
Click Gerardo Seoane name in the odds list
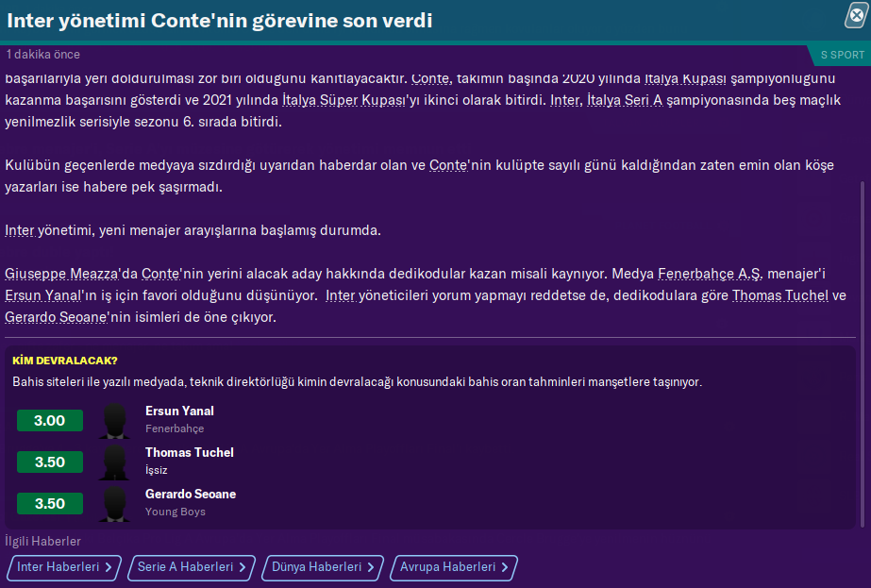click(x=191, y=494)
